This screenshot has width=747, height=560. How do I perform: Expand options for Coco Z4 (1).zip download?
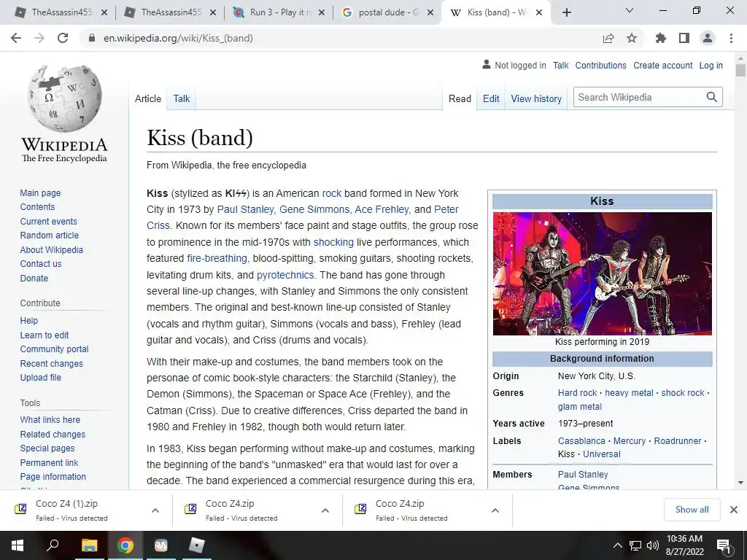coord(155,510)
